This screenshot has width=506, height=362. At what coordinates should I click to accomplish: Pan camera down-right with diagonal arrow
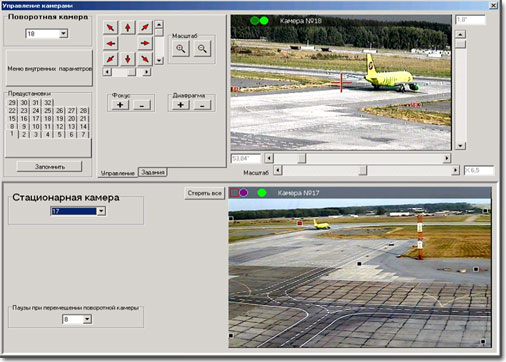[145, 59]
